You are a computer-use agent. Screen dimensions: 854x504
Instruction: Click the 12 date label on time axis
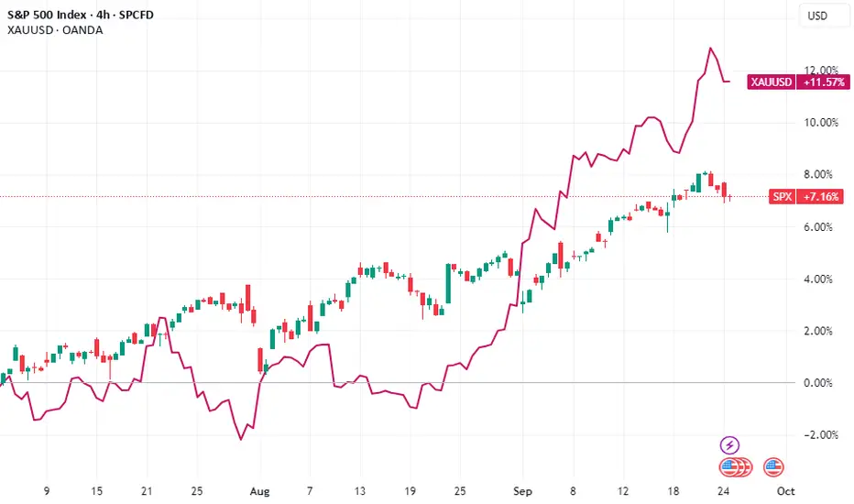click(622, 491)
